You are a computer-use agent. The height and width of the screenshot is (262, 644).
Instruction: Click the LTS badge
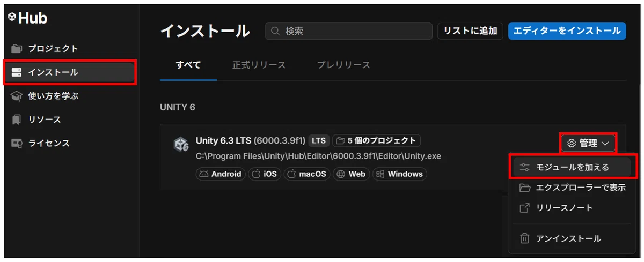[319, 141]
